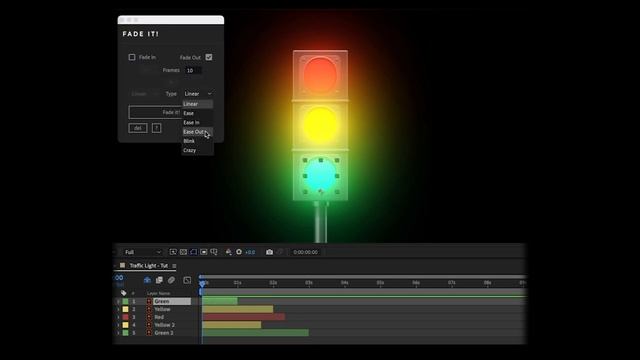
Task: Uncheck the Fade Out checkbox
Action: coord(209,57)
